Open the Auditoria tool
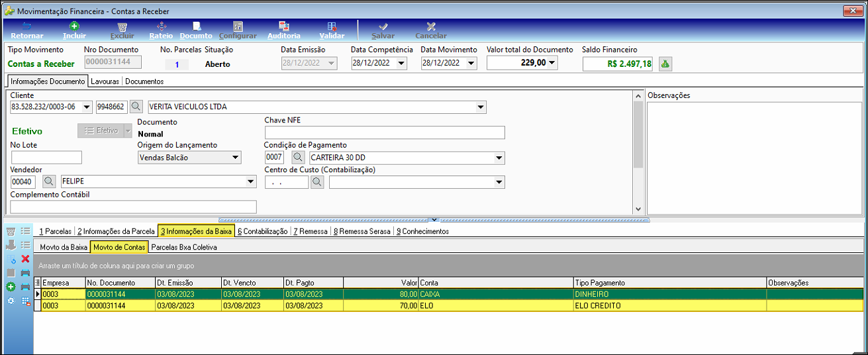The height and width of the screenshot is (355, 868). click(x=284, y=30)
